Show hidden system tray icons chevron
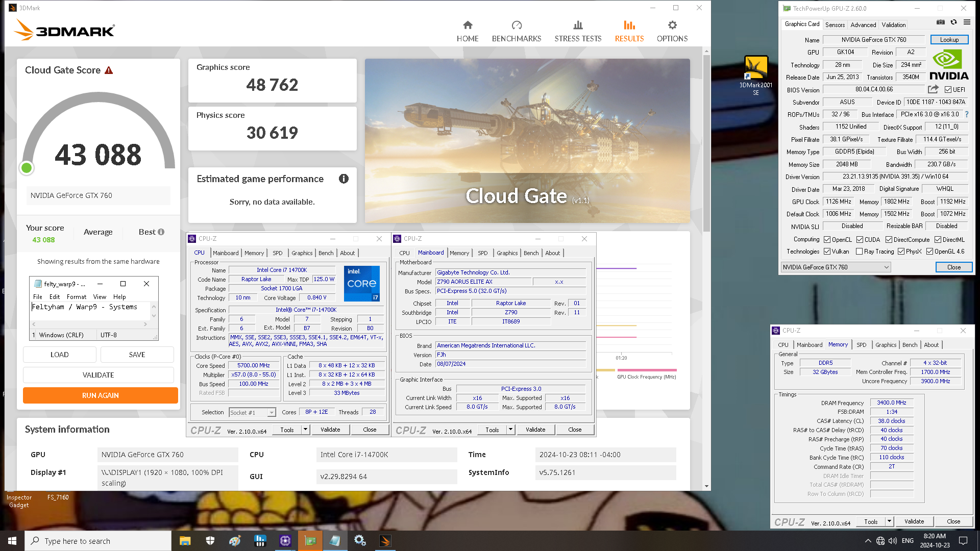 point(868,541)
